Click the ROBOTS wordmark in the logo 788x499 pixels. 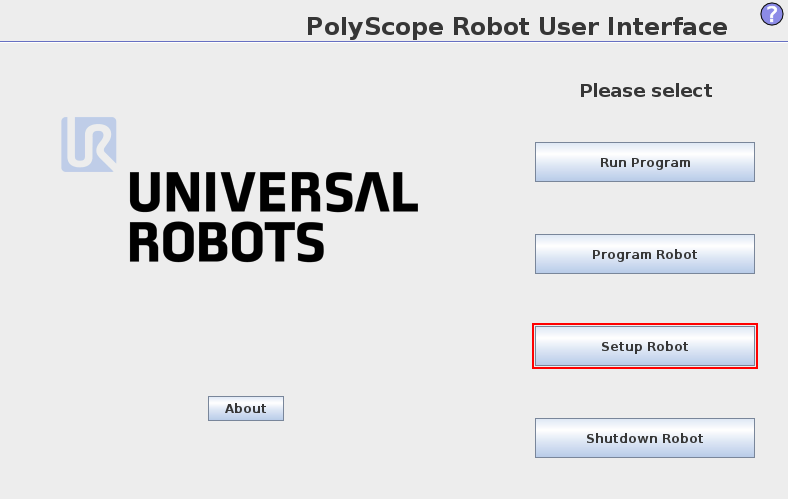pyautogui.click(x=227, y=242)
